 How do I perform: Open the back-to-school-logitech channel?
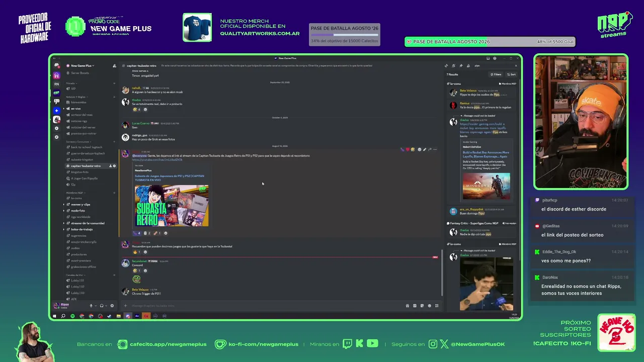click(x=88, y=147)
